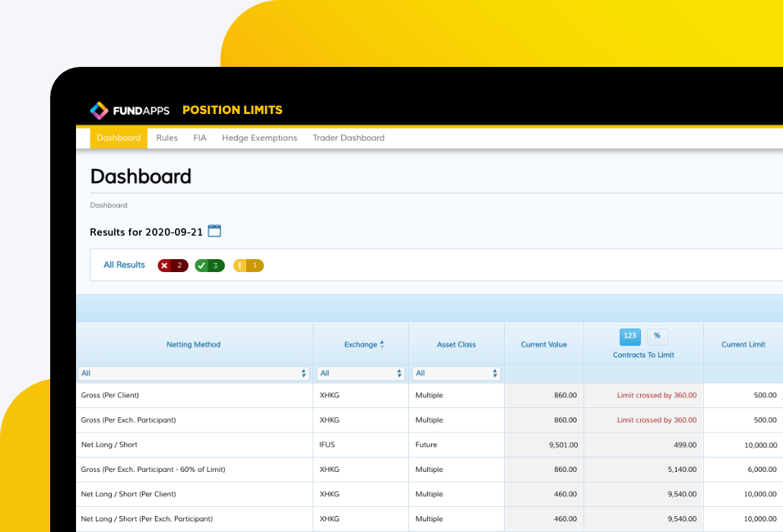Sort by Exchange column arrows

pyautogui.click(x=382, y=344)
